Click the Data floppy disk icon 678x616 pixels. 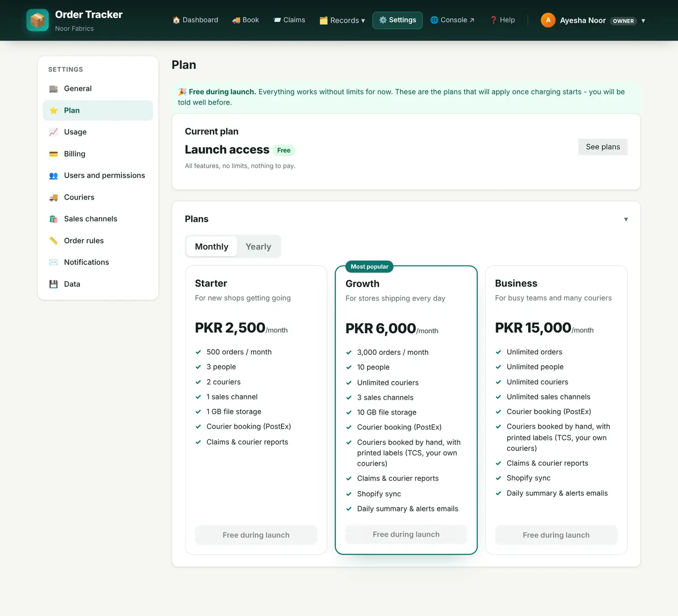(54, 284)
